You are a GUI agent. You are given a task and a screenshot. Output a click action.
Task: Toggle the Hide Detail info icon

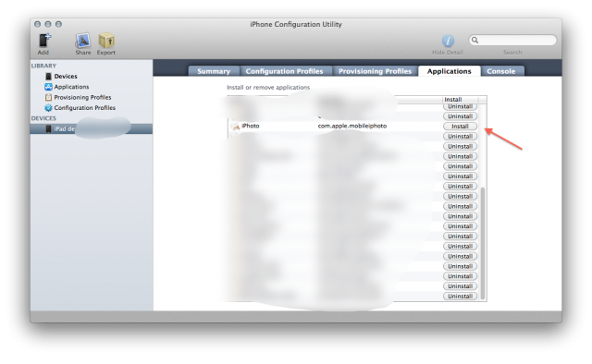(448, 41)
